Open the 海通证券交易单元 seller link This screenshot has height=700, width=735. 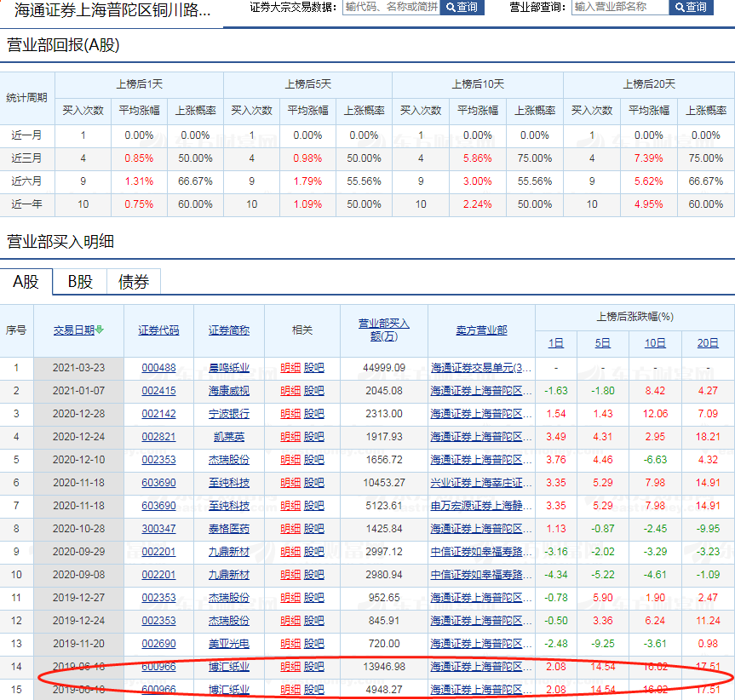481,368
